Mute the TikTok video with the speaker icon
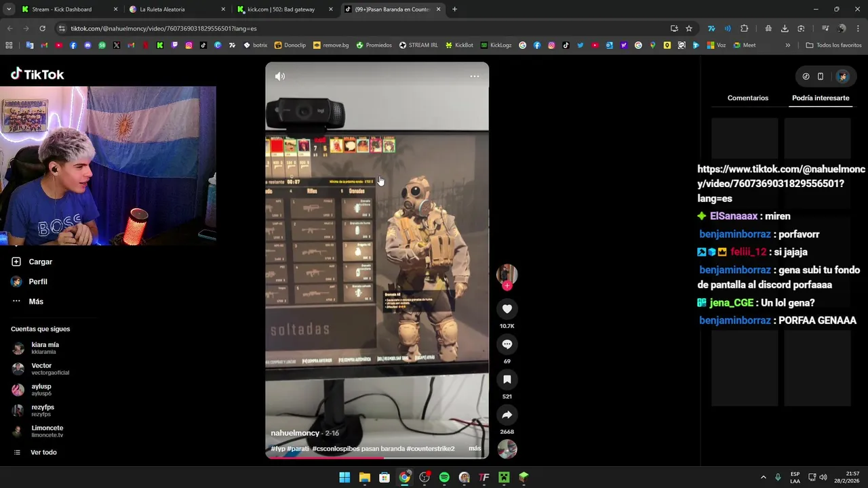The height and width of the screenshot is (488, 868). point(279,77)
